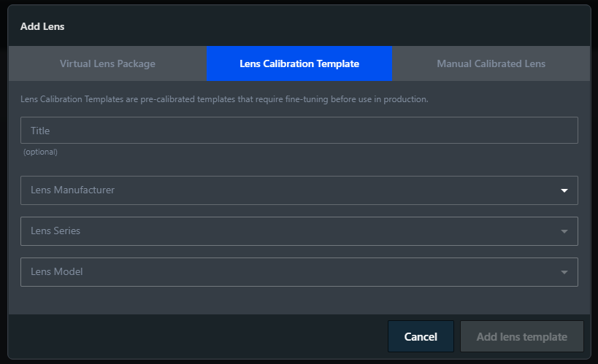Screen dimensions: 598x364
Task: Expand the Lens Model dropdown
Action: 292,272
